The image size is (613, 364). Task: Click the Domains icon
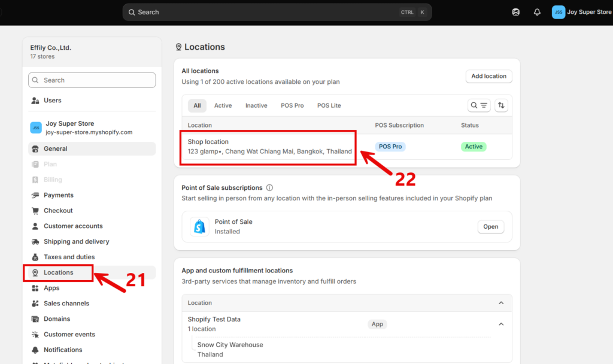[35, 319]
